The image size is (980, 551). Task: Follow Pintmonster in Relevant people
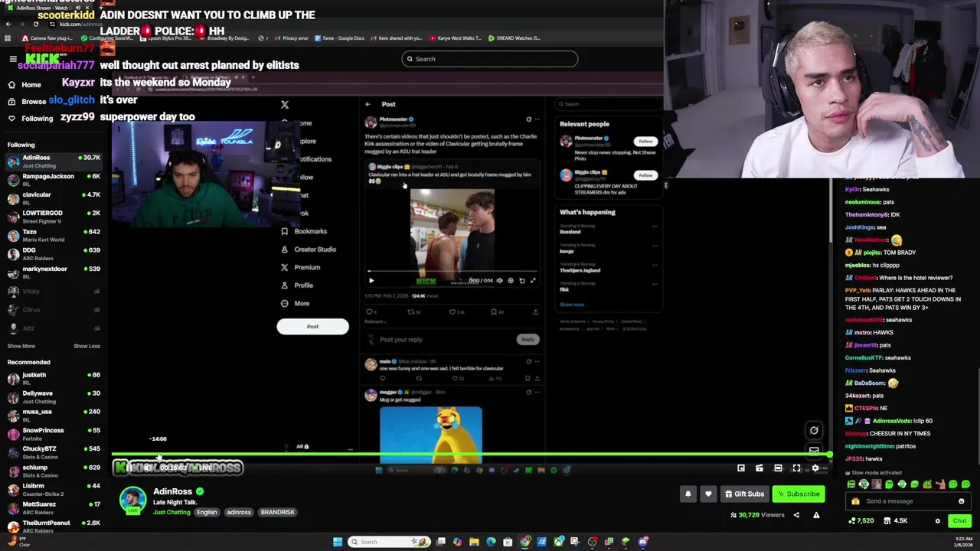645,142
